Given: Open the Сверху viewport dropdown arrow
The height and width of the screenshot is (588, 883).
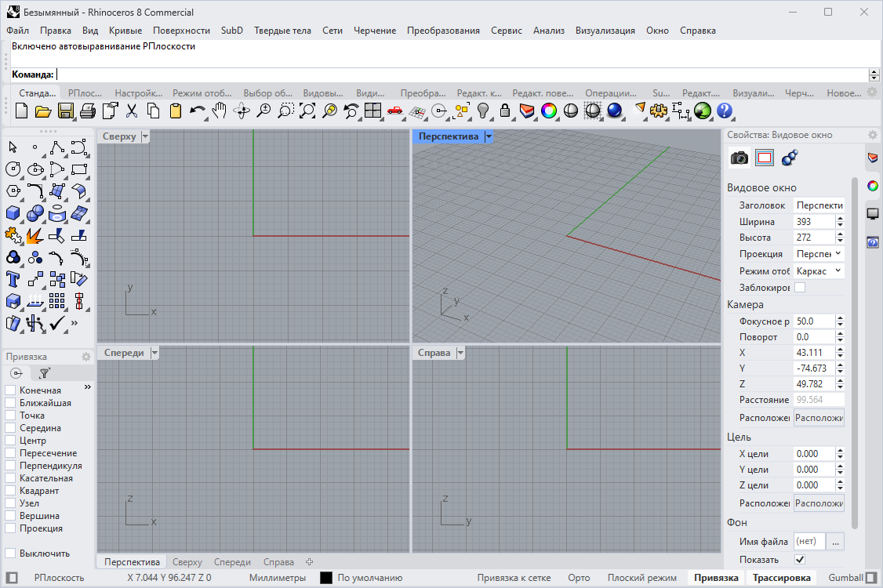Looking at the screenshot, I should pyautogui.click(x=145, y=136).
